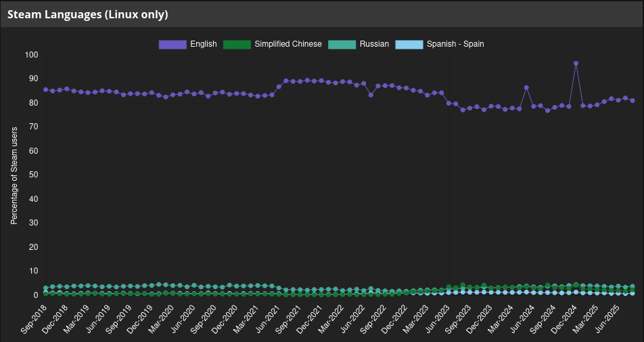Screen dimensions: 644x342
Task: Click the last English data point on the right
Action: coord(632,100)
